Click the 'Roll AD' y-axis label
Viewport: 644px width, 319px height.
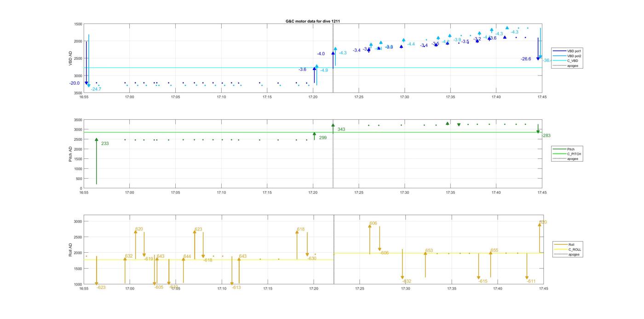click(x=70, y=249)
